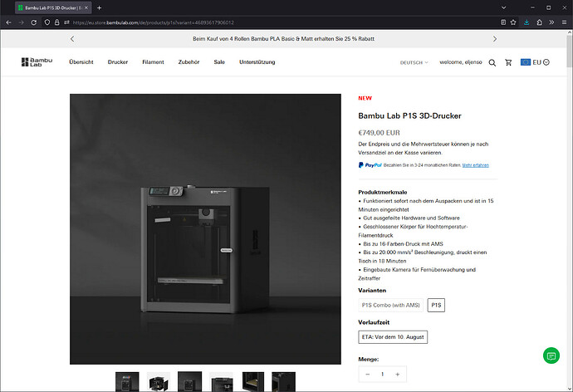Open the Firefox hamburger menu

564,22
